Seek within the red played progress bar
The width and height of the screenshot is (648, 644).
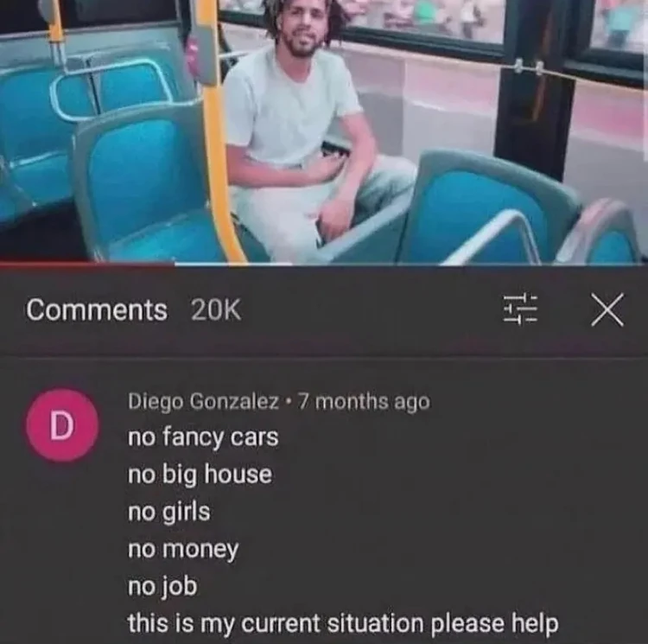(x=87, y=264)
